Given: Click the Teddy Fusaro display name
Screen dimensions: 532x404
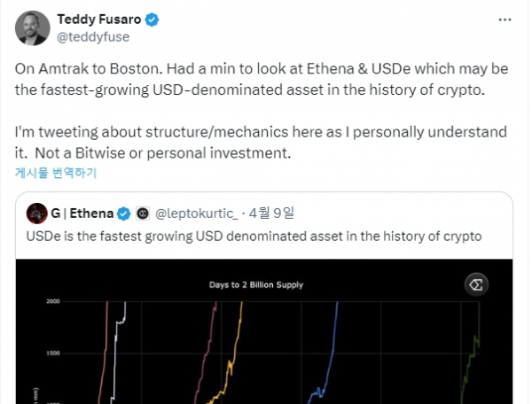Looking at the screenshot, I should (x=98, y=19).
